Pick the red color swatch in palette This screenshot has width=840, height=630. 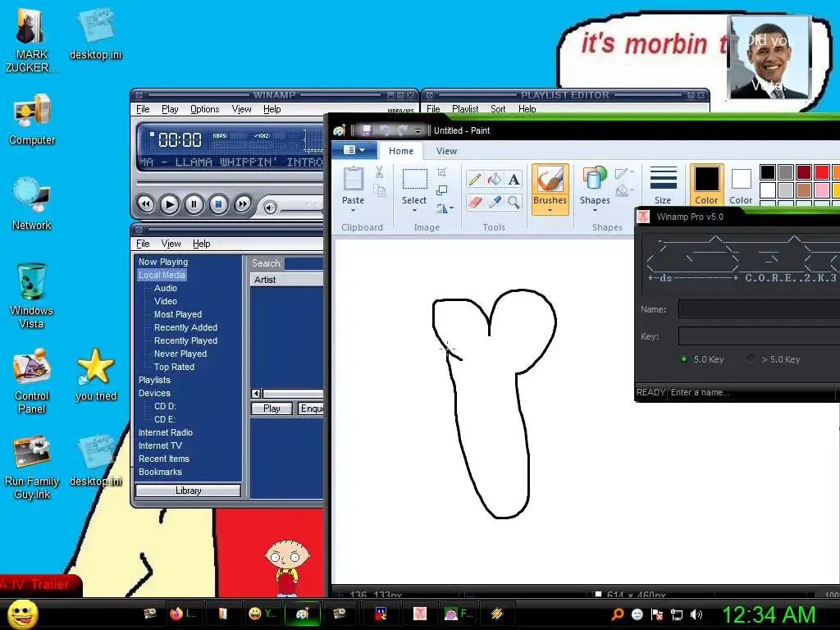tap(821, 172)
